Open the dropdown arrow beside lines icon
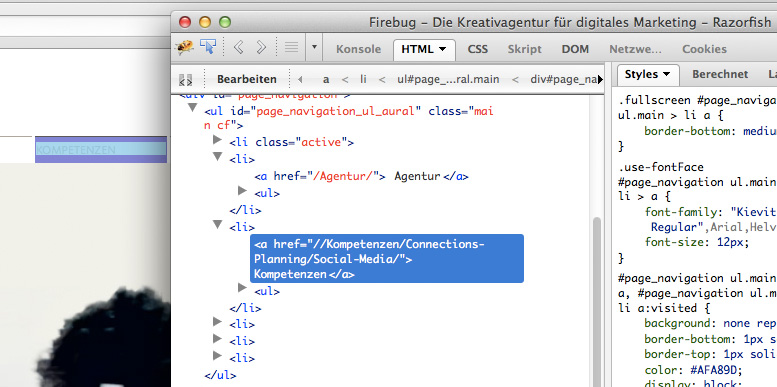The width and height of the screenshot is (777, 387). click(314, 48)
